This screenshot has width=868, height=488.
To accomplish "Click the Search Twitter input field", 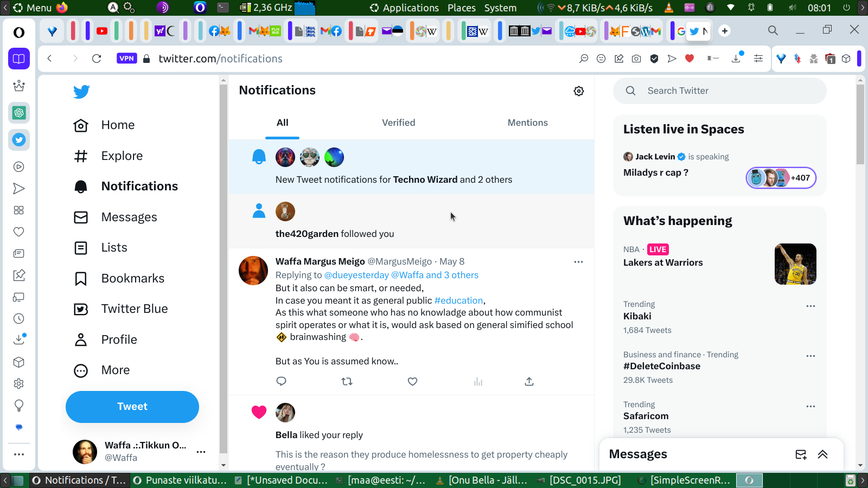I will (x=720, y=91).
